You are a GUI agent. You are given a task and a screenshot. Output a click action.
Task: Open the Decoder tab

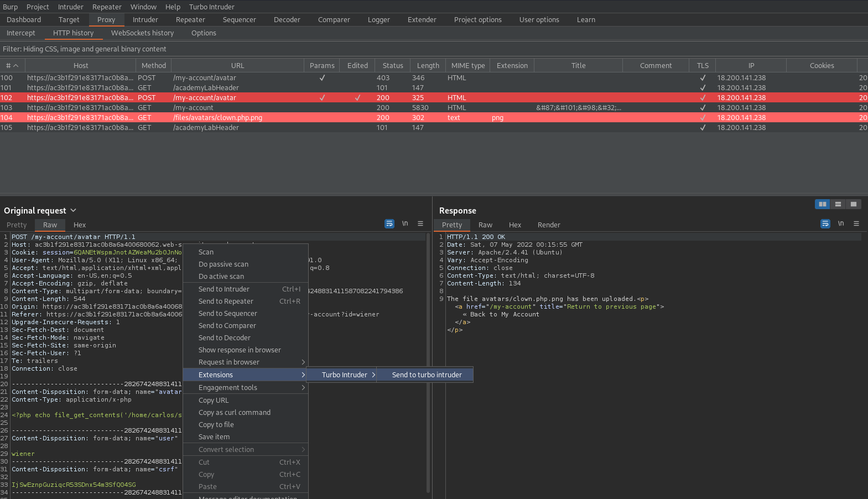pyautogui.click(x=287, y=20)
